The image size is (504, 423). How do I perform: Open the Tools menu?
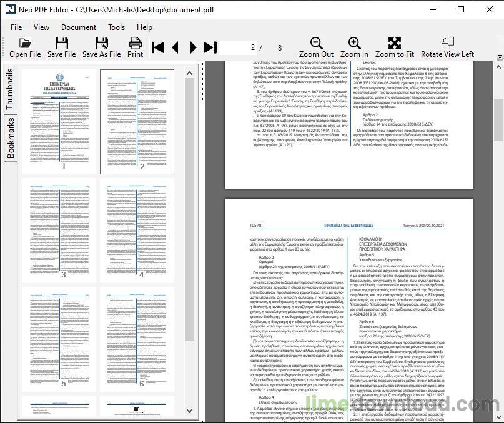click(116, 27)
